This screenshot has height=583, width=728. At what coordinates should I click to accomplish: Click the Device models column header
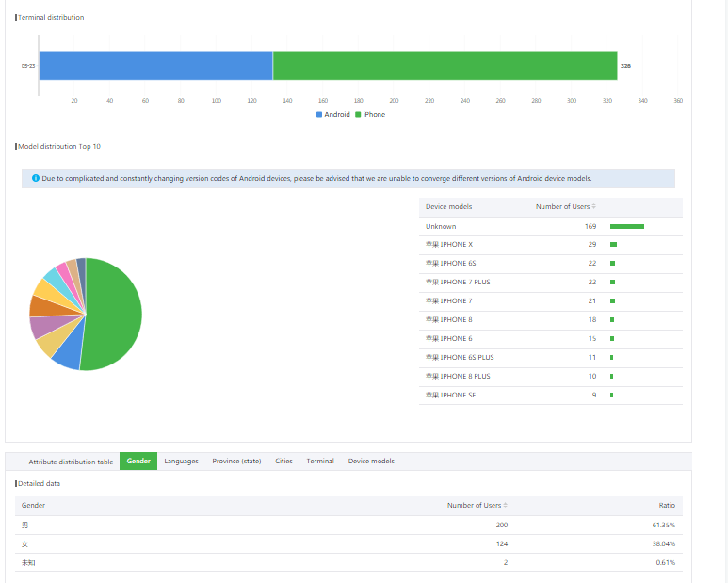(x=449, y=207)
